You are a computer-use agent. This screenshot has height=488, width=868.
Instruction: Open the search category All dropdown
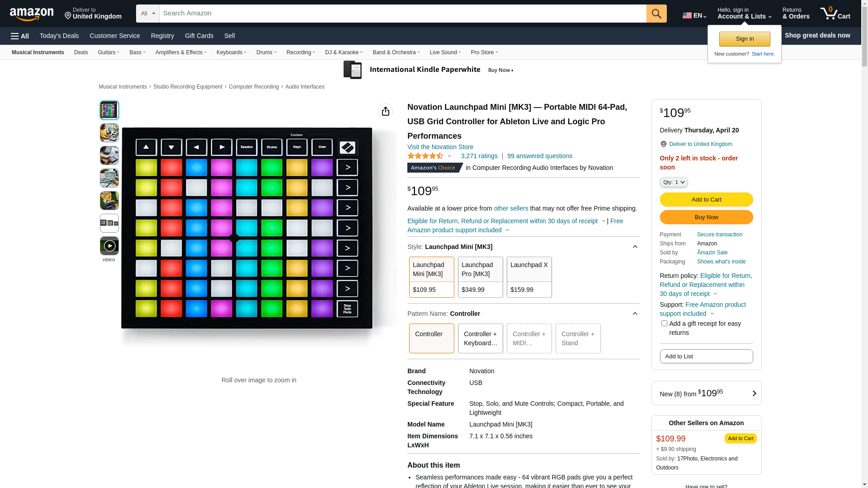click(148, 14)
